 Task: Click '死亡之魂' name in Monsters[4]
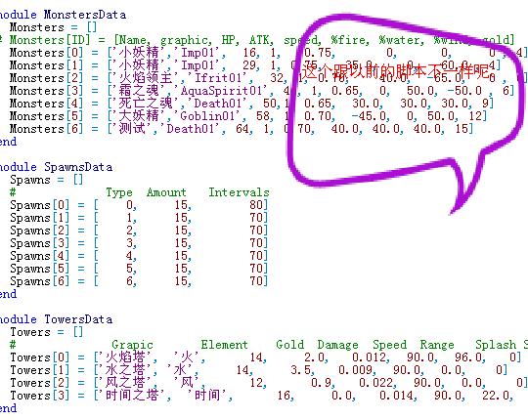pyautogui.click(x=145, y=104)
